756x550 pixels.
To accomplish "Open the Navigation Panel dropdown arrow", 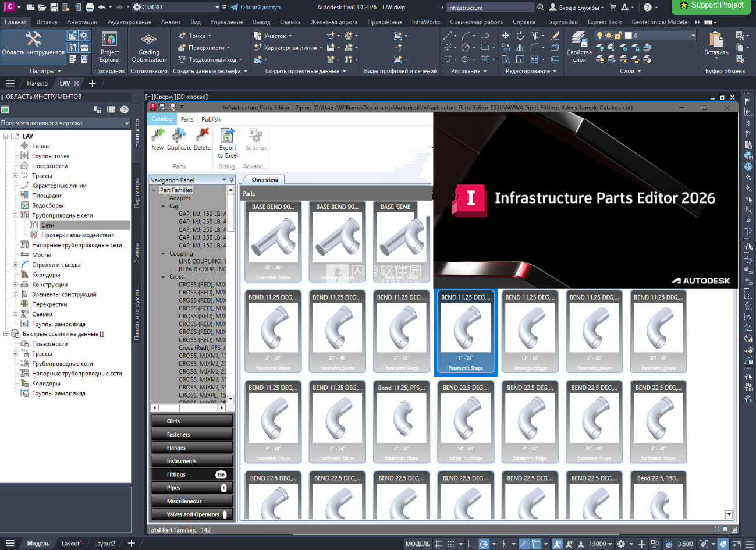I will click(x=224, y=180).
